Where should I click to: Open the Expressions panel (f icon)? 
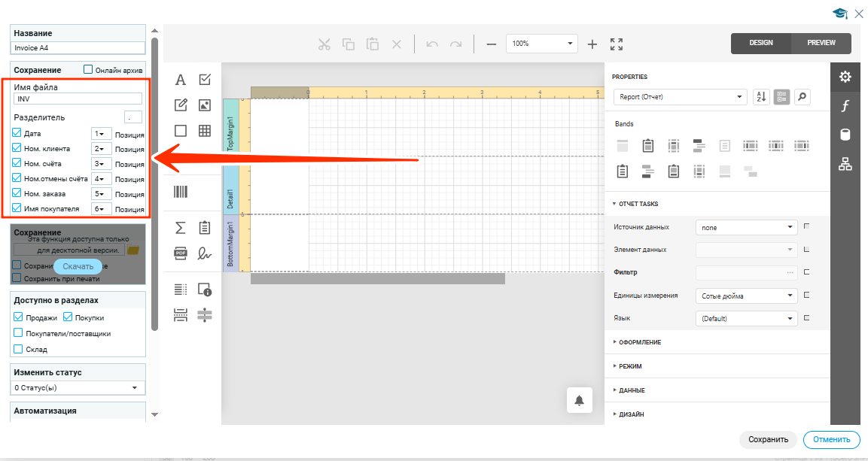(845, 106)
